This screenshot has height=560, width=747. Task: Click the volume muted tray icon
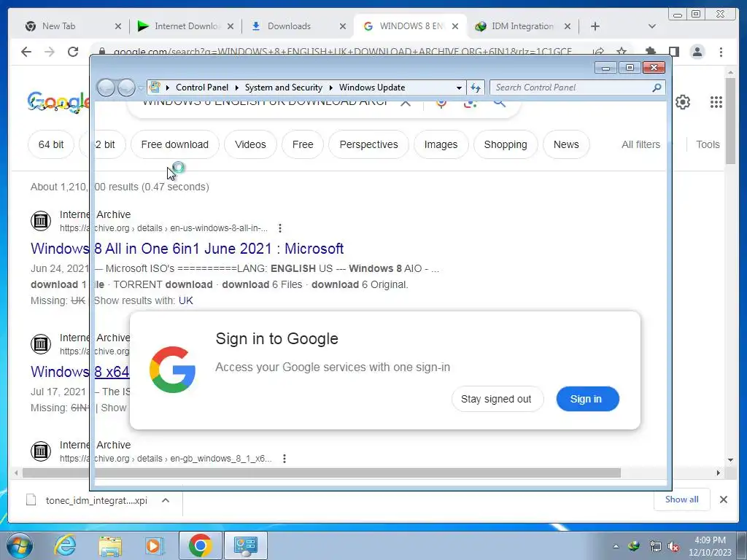tap(673, 547)
